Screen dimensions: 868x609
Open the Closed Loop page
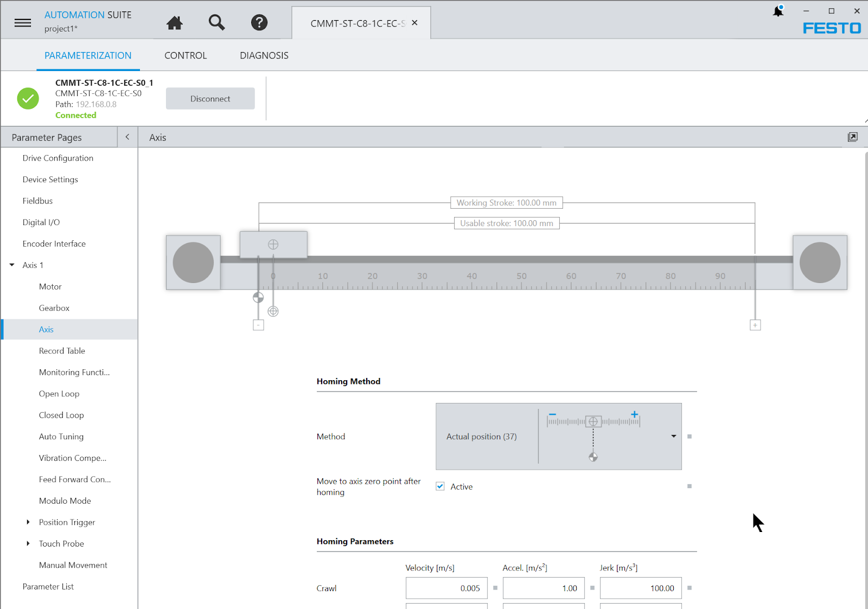(x=61, y=415)
